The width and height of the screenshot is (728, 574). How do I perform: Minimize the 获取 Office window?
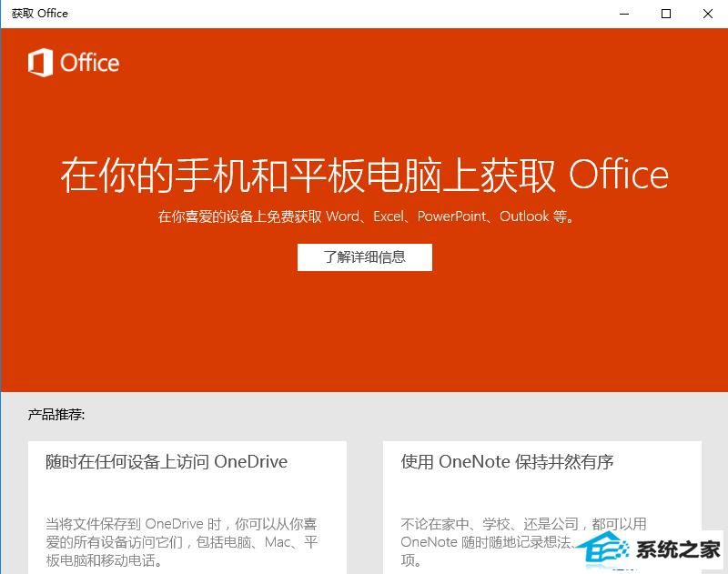(624, 14)
